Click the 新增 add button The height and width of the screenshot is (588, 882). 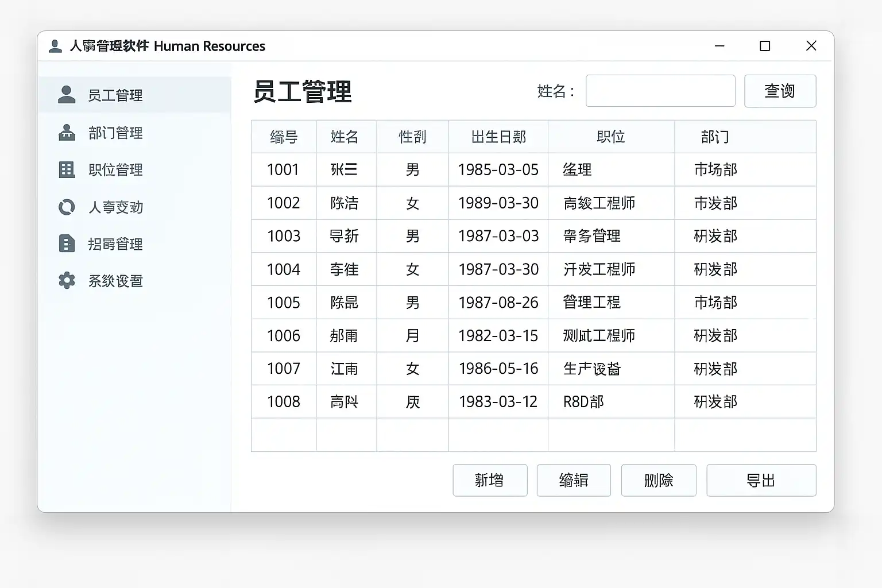pos(489,480)
